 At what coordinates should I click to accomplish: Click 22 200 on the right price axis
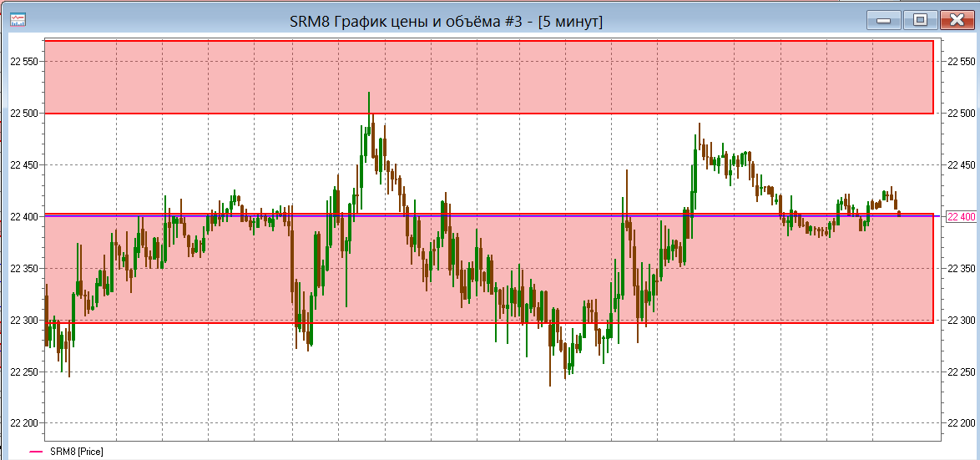click(962, 424)
